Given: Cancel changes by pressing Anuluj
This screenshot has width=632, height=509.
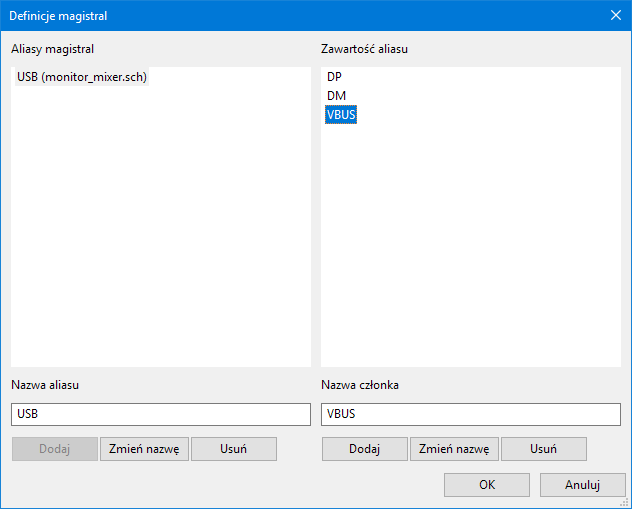Looking at the screenshot, I should click(582, 485).
